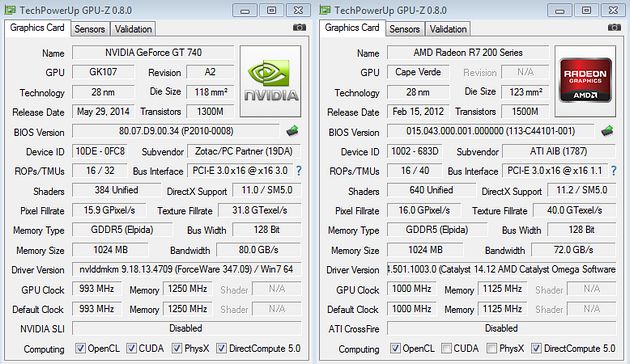The image size is (630, 364).
Task: Select Graphics Card tab in GT 740 window
Action: coord(37,28)
